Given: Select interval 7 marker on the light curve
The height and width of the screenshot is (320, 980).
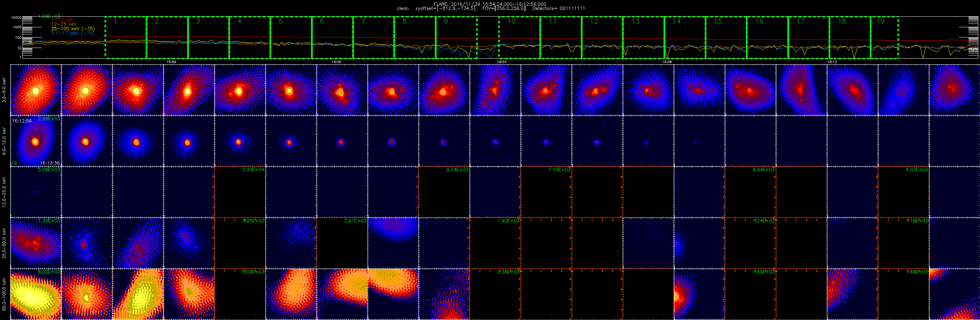Looking at the screenshot, I should tap(363, 21).
